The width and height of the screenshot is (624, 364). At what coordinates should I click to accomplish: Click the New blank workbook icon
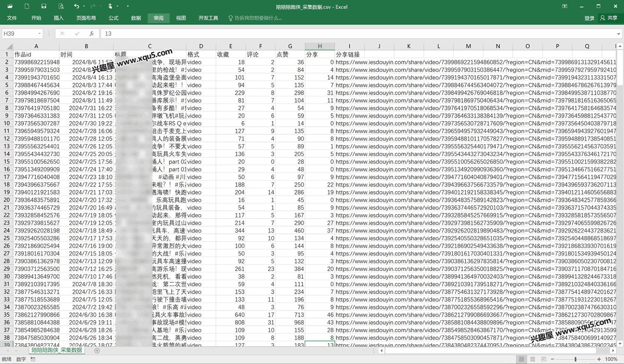[28, 6]
